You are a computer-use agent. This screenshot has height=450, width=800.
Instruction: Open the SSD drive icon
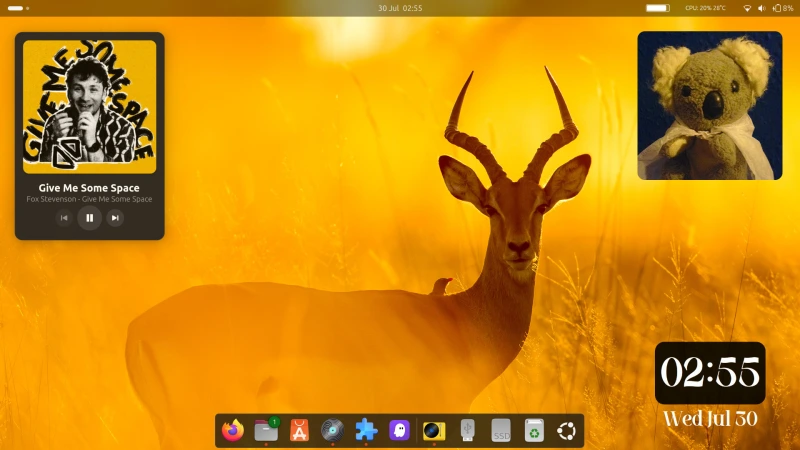tap(501, 431)
